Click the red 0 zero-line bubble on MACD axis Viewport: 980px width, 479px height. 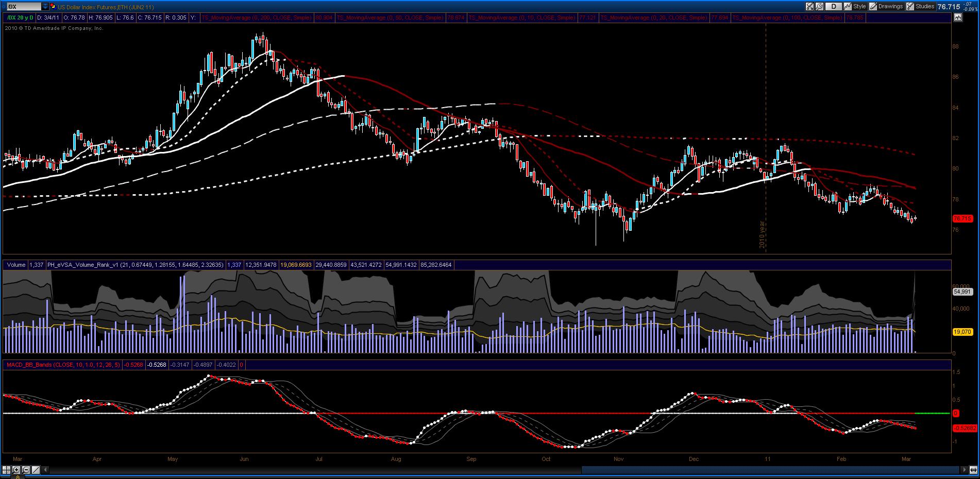[956, 413]
